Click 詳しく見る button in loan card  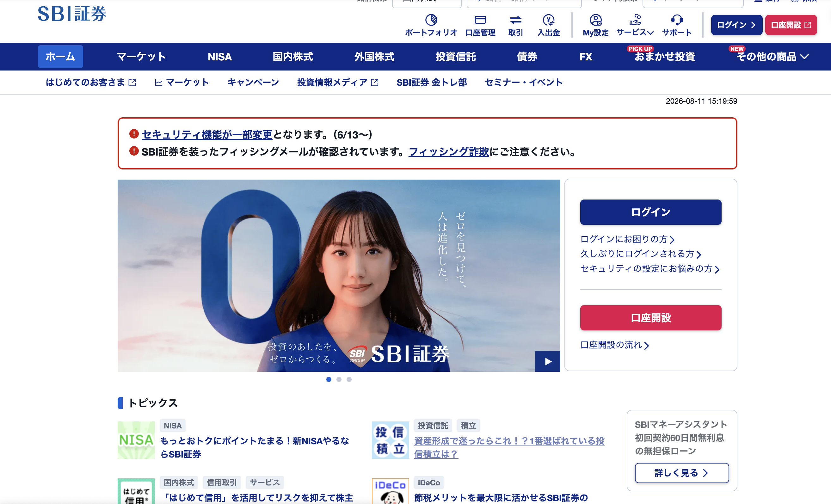(682, 473)
